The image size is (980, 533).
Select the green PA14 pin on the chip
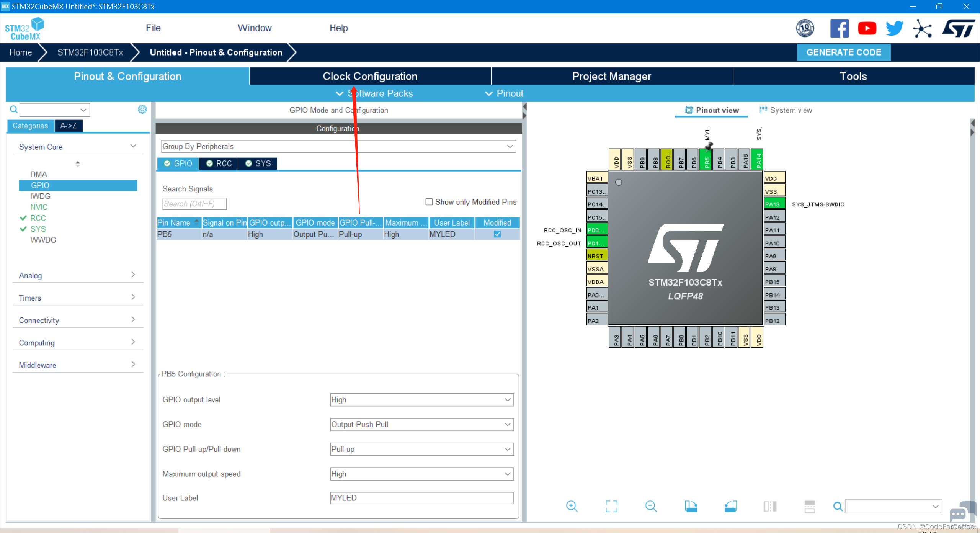(758, 159)
